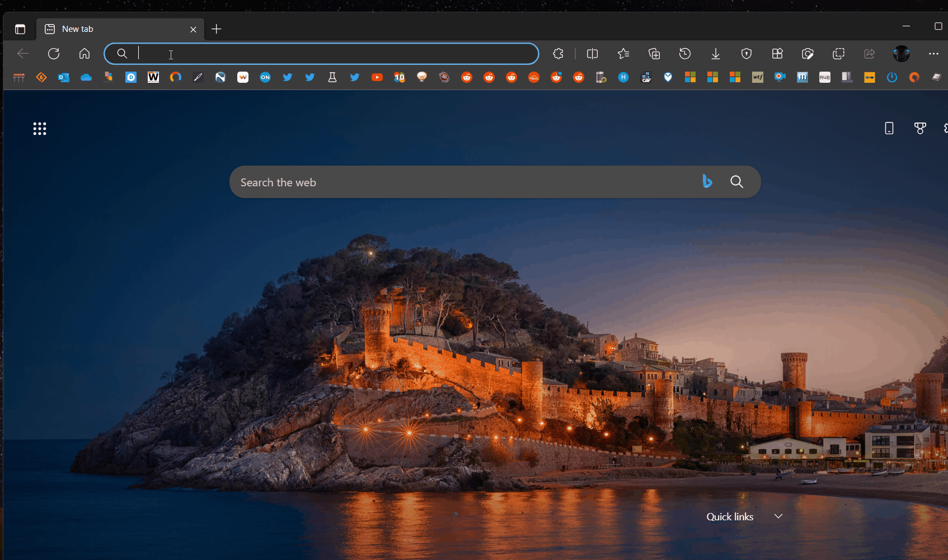Open the Downloads panel

[x=716, y=54]
